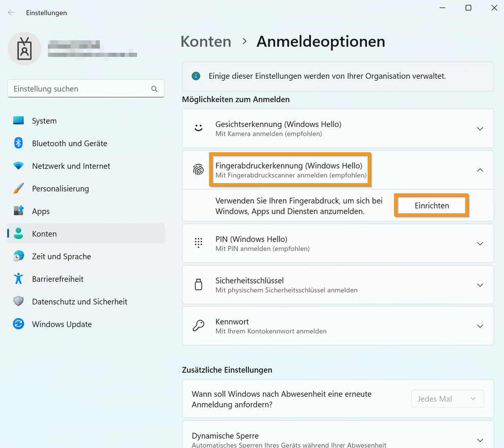The width and height of the screenshot is (504, 448).
Task: Click the smiley face icon for Gesichtserkennung
Action: 199,129
